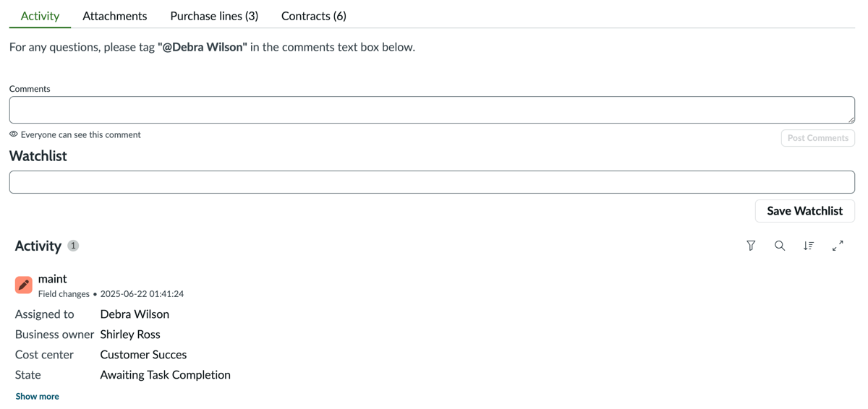Switch to the Activity tab
Image resolution: width=868 pixels, height=409 pixels.
pos(40,16)
